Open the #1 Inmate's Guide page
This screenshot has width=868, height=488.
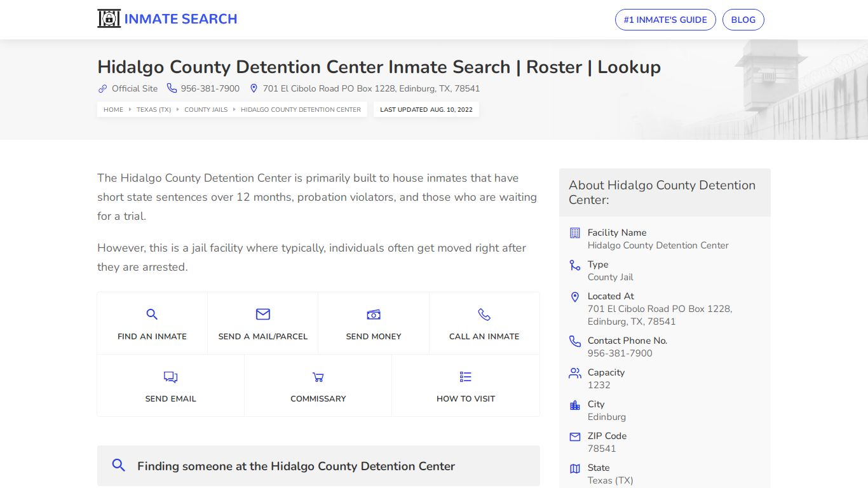(x=665, y=20)
